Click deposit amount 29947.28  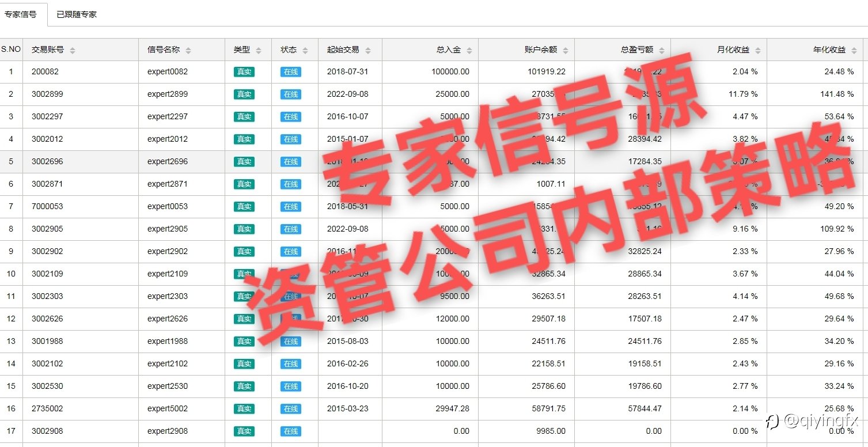click(x=453, y=409)
